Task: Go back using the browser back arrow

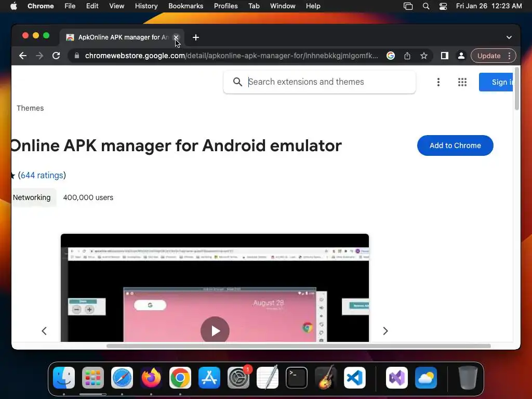Action: (23, 56)
